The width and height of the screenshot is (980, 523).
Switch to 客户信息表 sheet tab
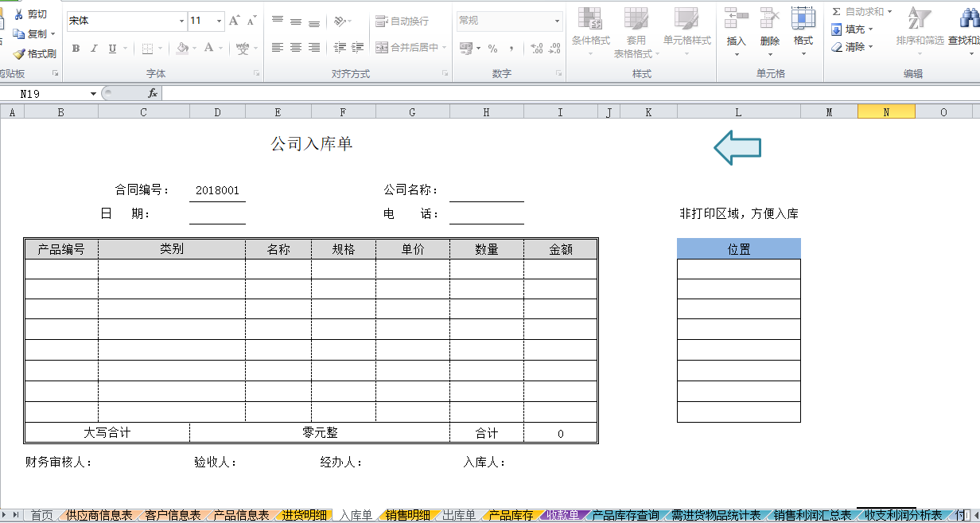[173, 516]
